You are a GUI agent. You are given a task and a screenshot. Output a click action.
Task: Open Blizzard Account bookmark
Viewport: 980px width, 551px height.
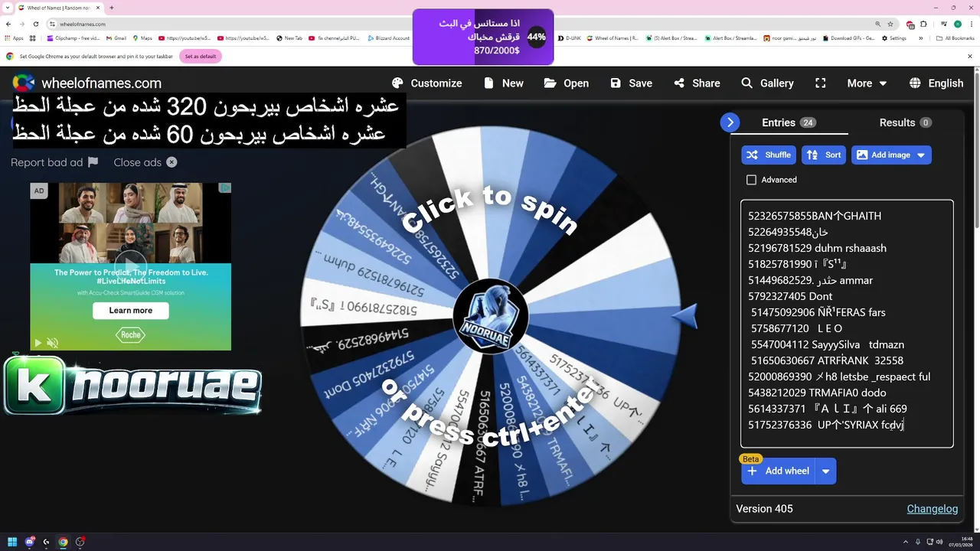click(388, 38)
